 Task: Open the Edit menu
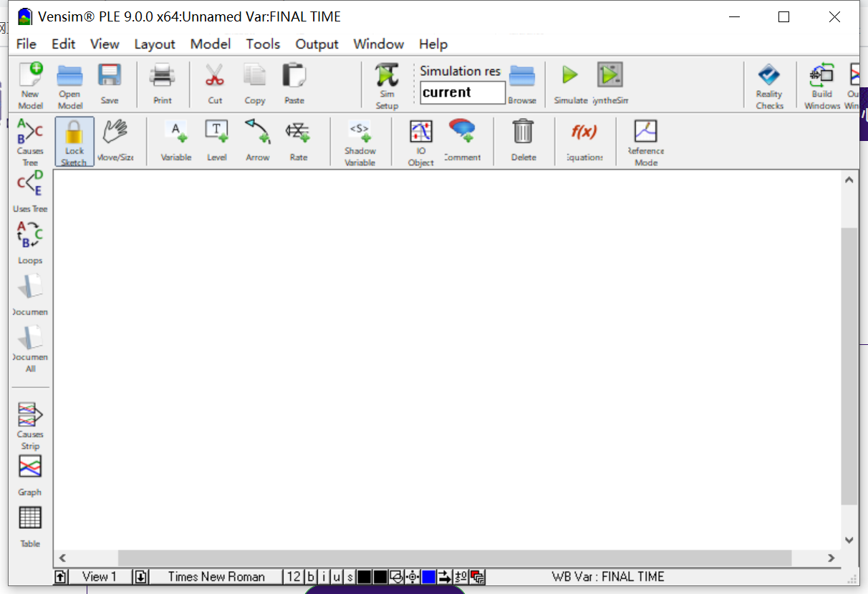[64, 44]
